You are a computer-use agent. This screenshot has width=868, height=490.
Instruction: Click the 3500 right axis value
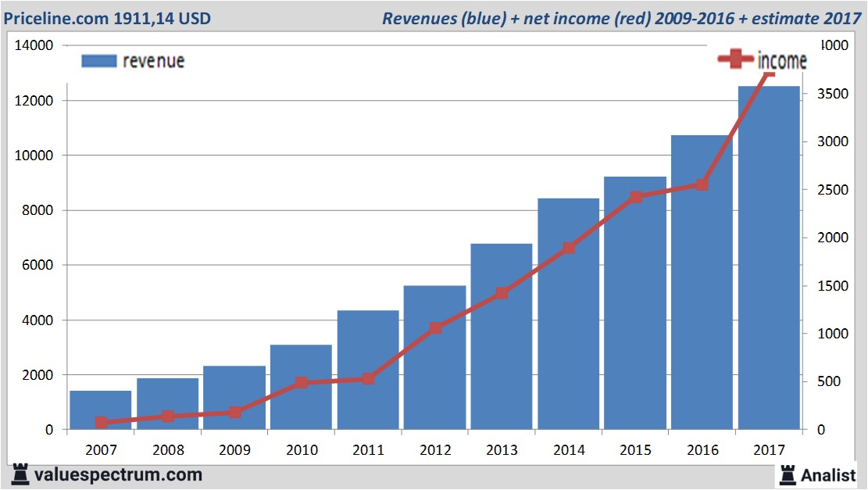833,94
